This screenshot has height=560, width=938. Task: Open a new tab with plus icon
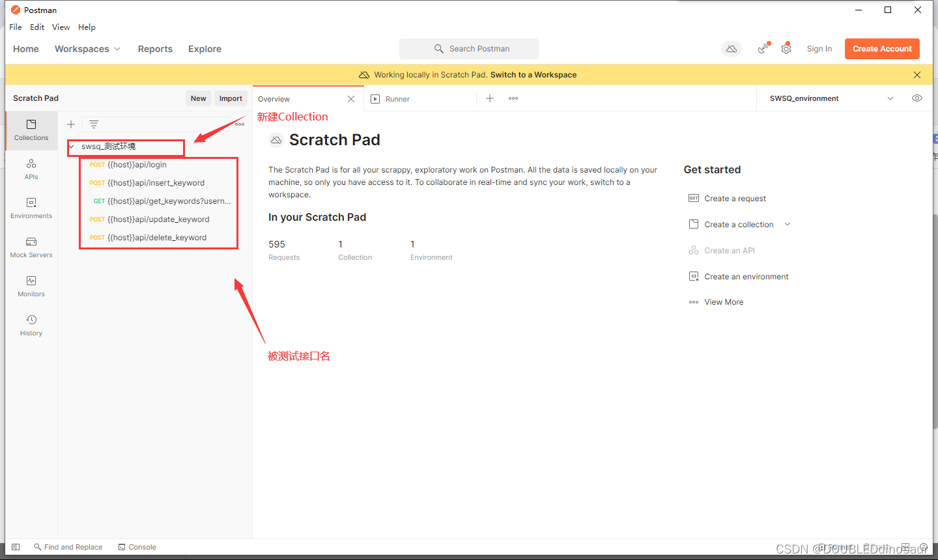coord(490,98)
